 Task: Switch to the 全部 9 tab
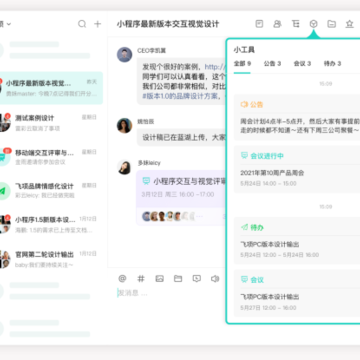pyautogui.click(x=242, y=63)
